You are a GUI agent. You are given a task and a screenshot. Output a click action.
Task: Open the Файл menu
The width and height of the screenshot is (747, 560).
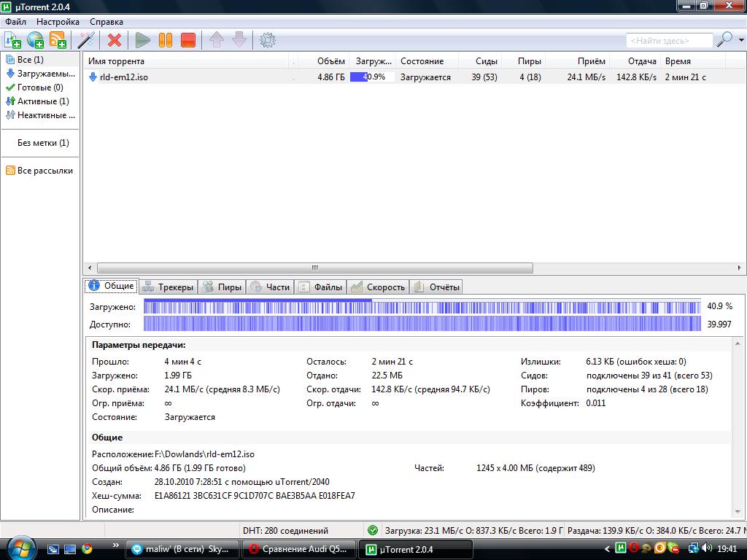[x=15, y=21]
